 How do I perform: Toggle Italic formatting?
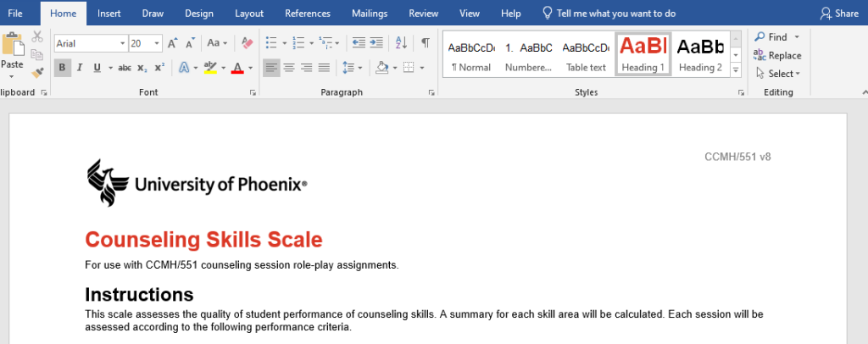(x=80, y=68)
